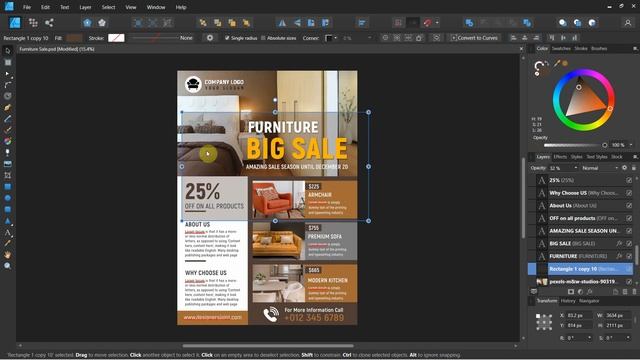Screen dimensions: 640x360
Task: Switch to the History tab
Action: (568, 301)
